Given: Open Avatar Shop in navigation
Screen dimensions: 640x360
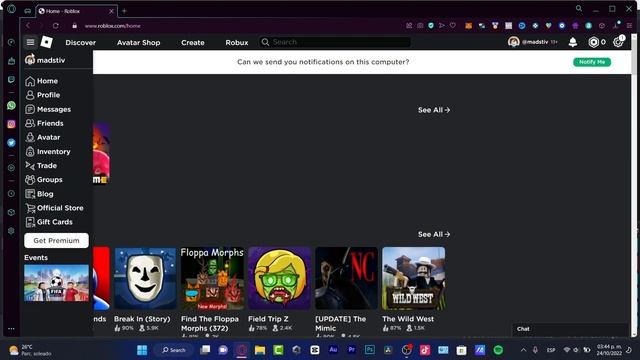Looking at the screenshot, I should [138, 42].
